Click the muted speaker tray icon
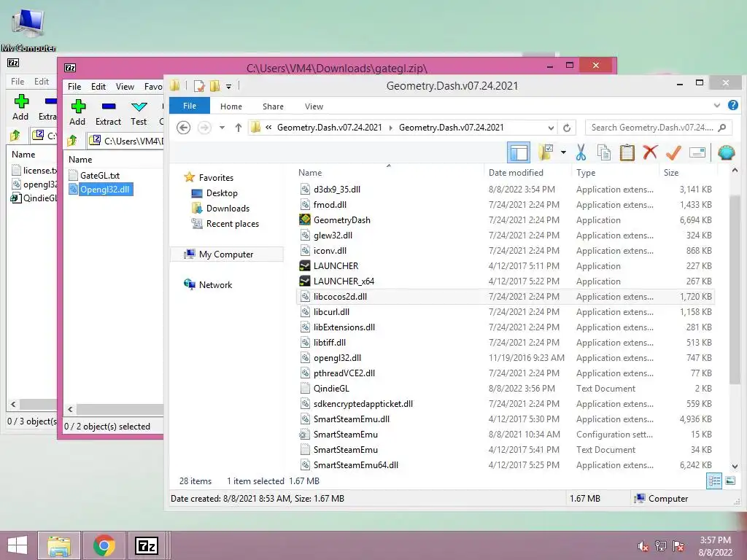The height and width of the screenshot is (560, 747). click(643, 546)
